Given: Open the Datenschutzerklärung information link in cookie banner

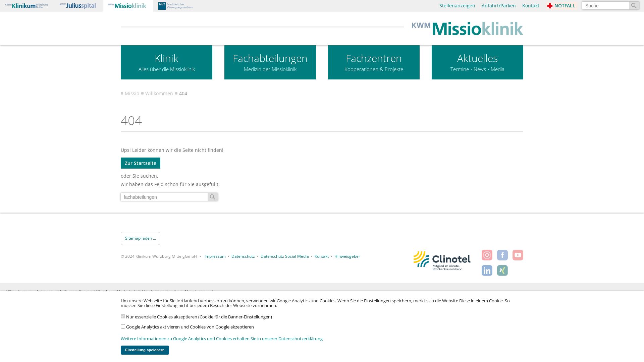Looking at the screenshot, I should [x=222, y=339].
